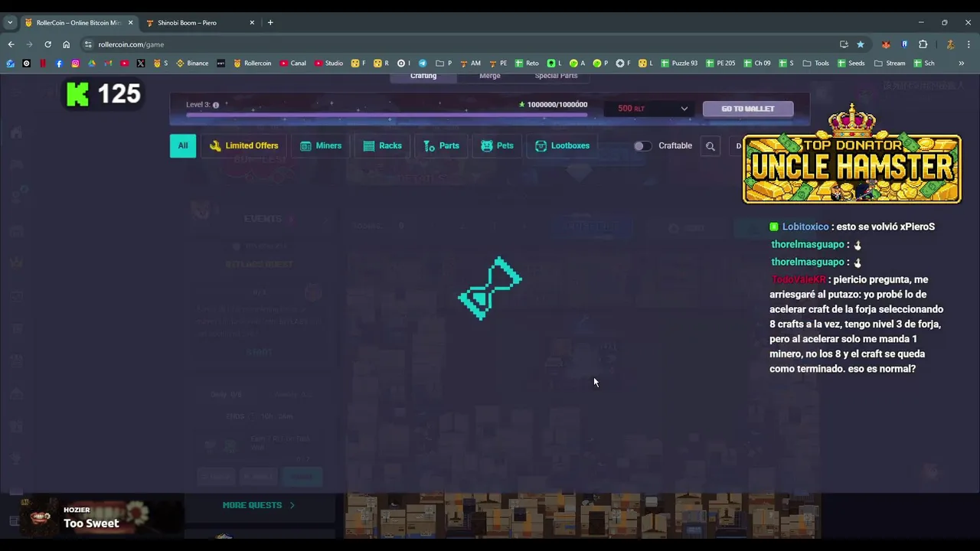Viewport: 980px width, 551px height.
Task: Click the Kick 125 viewer counter
Action: point(104,94)
